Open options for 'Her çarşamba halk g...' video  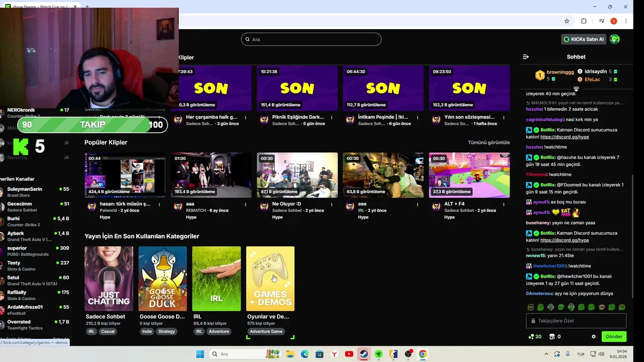click(x=246, y=117)
